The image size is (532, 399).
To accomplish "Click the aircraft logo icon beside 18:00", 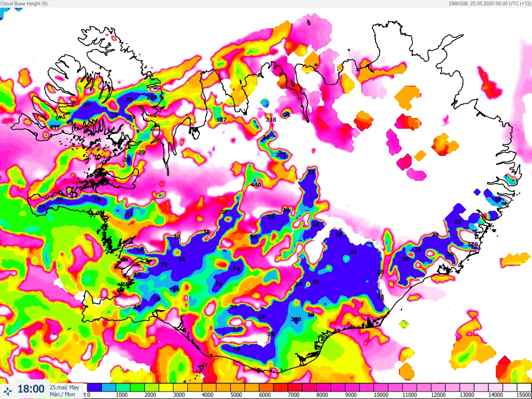I will pyautogui.click(x=8, y=391).
